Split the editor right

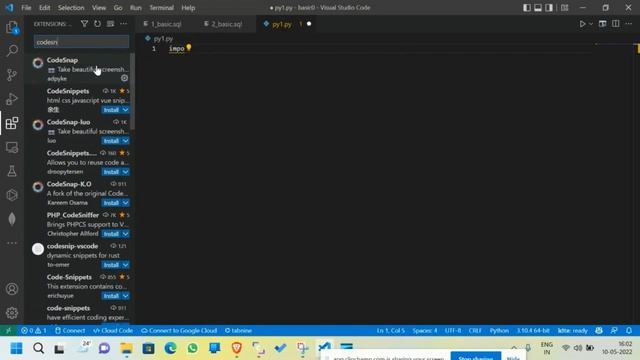[616, 24]
